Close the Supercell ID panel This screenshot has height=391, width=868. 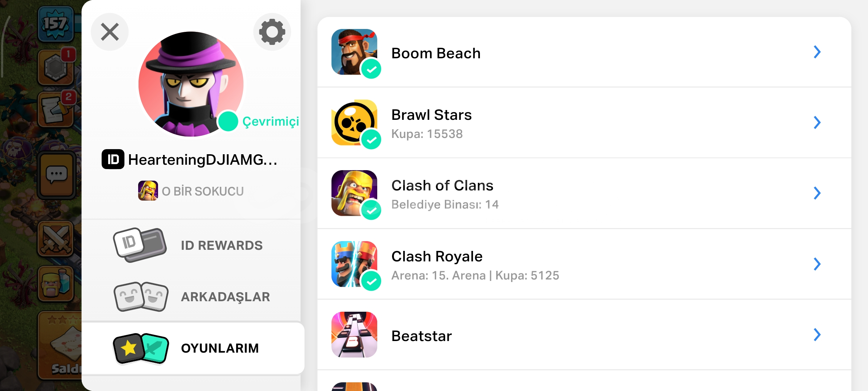point(110,32)
